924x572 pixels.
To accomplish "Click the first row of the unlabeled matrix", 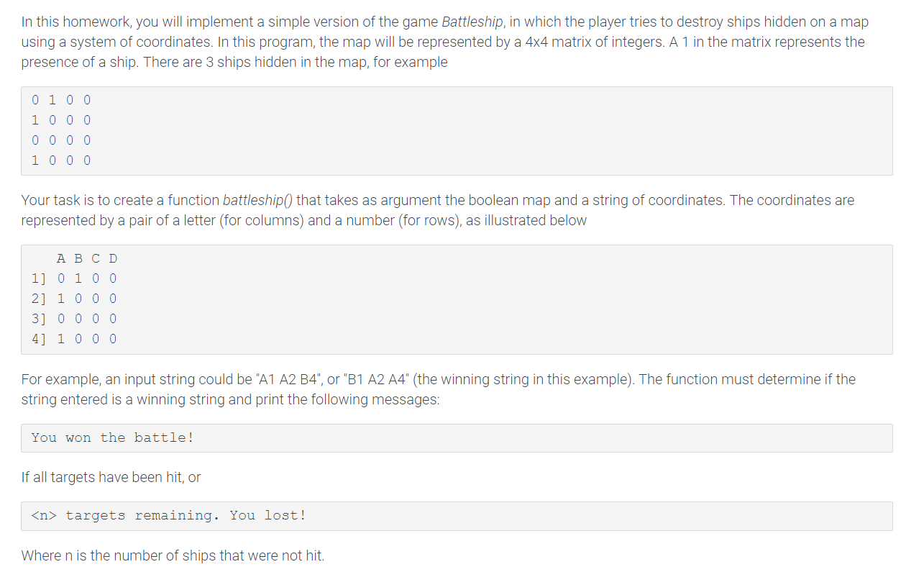I will [x=61, y=100].
